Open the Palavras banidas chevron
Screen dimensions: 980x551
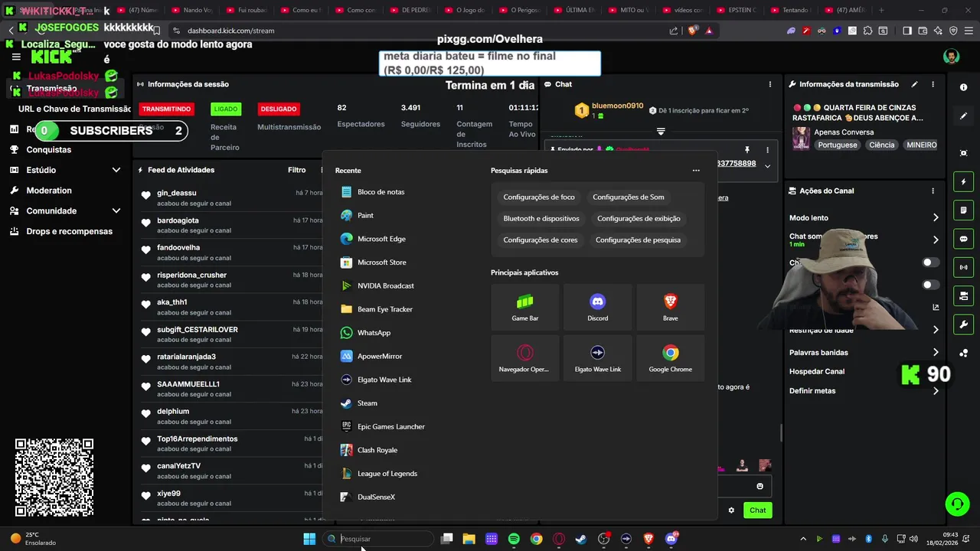936,353
